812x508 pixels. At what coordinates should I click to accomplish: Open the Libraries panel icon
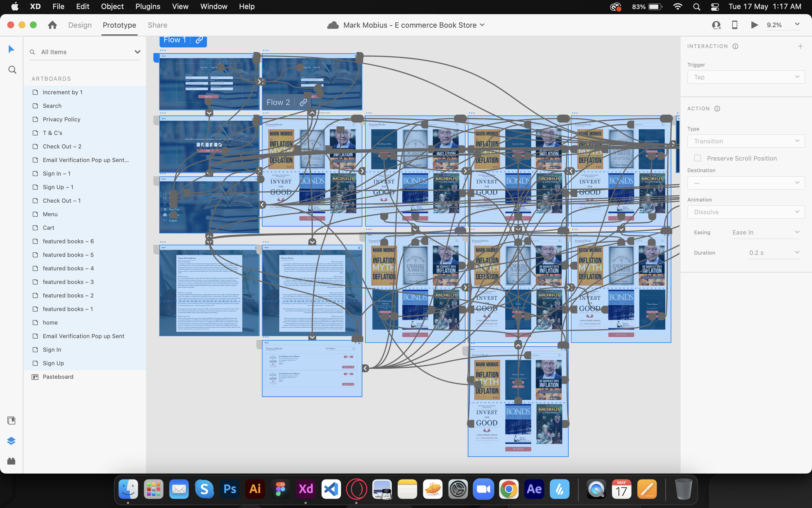[x=11, y=421]
